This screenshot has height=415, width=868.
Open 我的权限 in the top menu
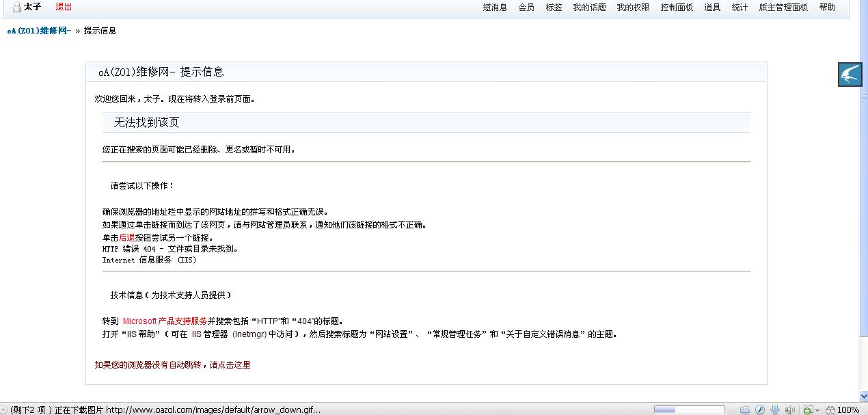pos(633,8)
